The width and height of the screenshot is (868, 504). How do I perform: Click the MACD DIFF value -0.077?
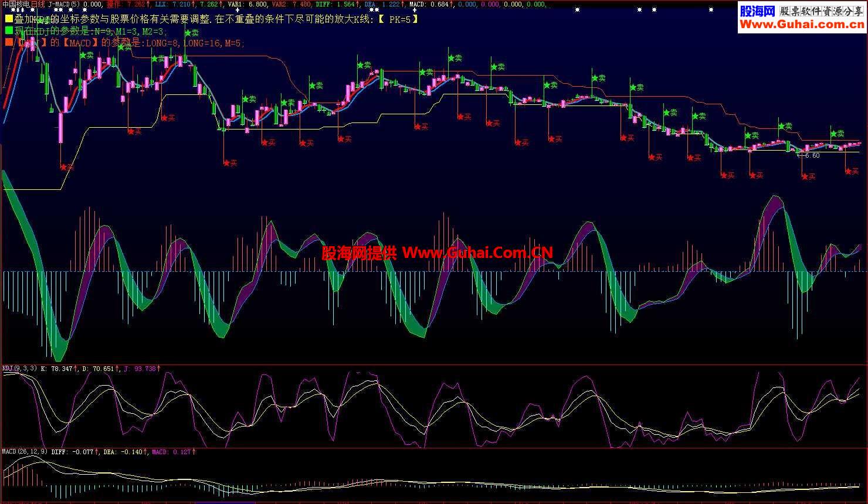point(82,452)
